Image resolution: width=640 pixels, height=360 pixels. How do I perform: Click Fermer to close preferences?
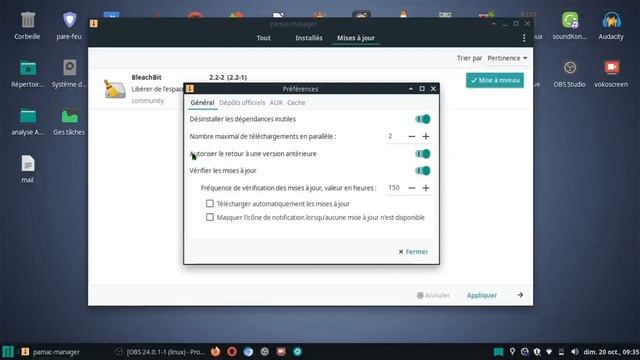[x=413, y=251]
